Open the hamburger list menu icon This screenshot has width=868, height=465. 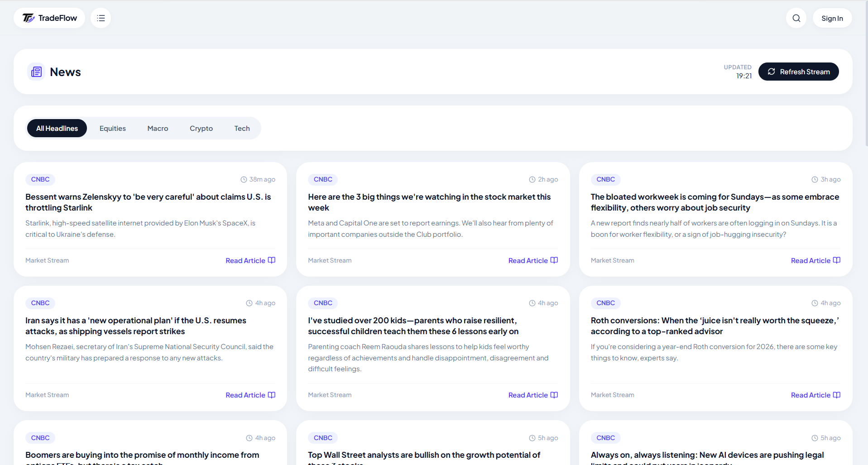click(101, 18)
